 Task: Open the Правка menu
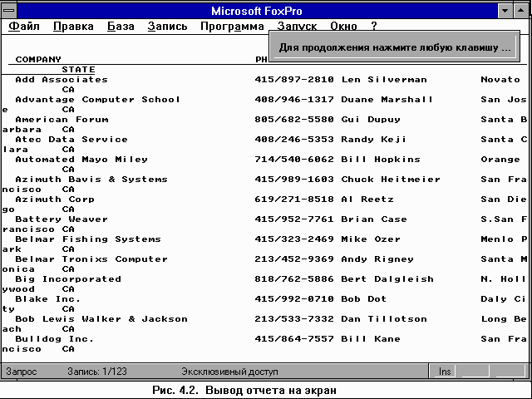pos(73,27)
